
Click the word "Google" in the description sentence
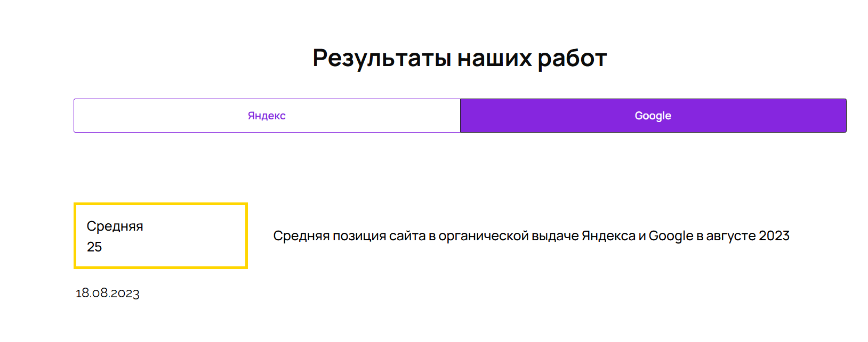click(671, 236)
